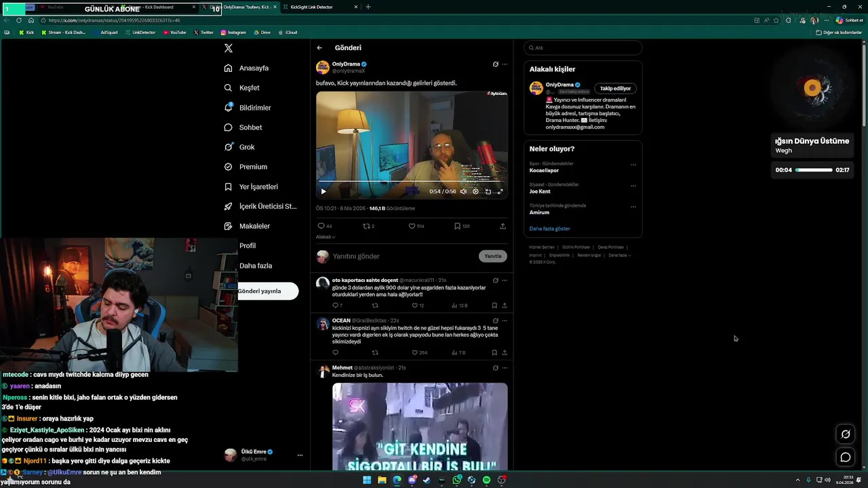Seek on the video progress bar

click(x=412, y=182)
